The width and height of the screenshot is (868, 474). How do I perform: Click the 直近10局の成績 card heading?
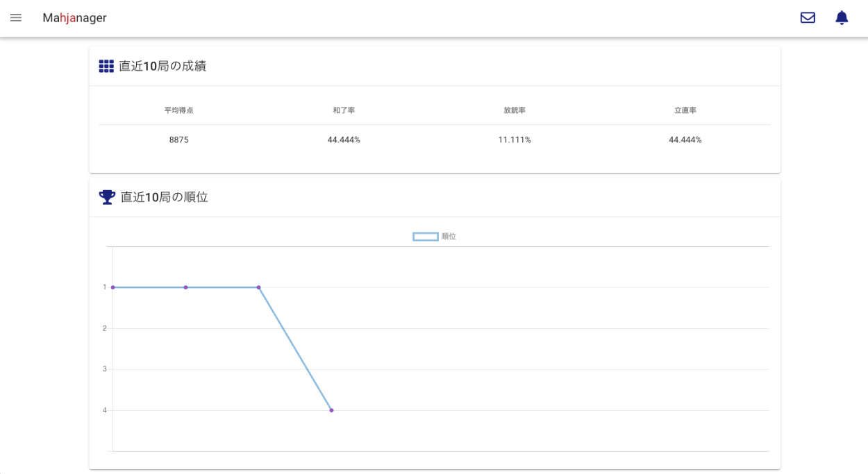pyautogui.click(x=162, y=67)
